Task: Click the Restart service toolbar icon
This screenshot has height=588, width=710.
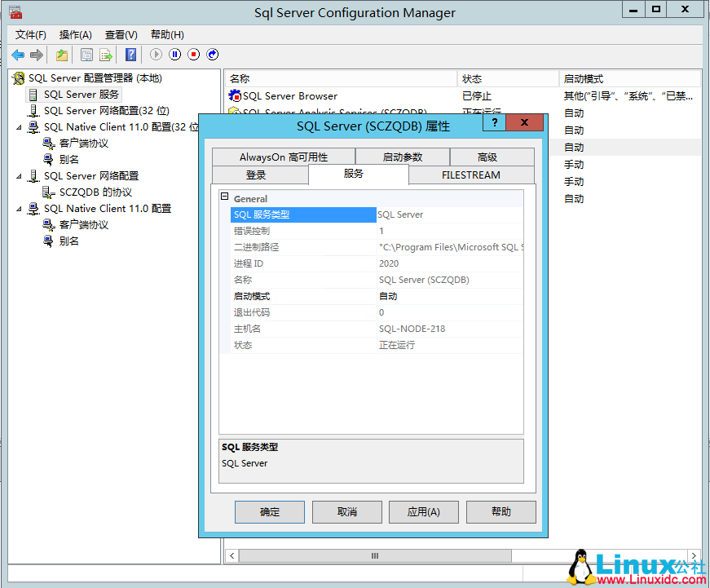Action: point(212,55)
